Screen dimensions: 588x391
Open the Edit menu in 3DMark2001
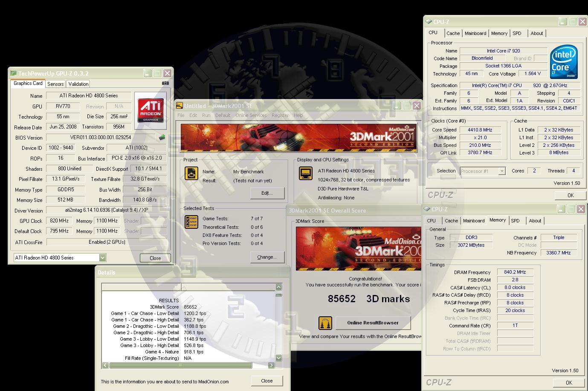(193, 115)
